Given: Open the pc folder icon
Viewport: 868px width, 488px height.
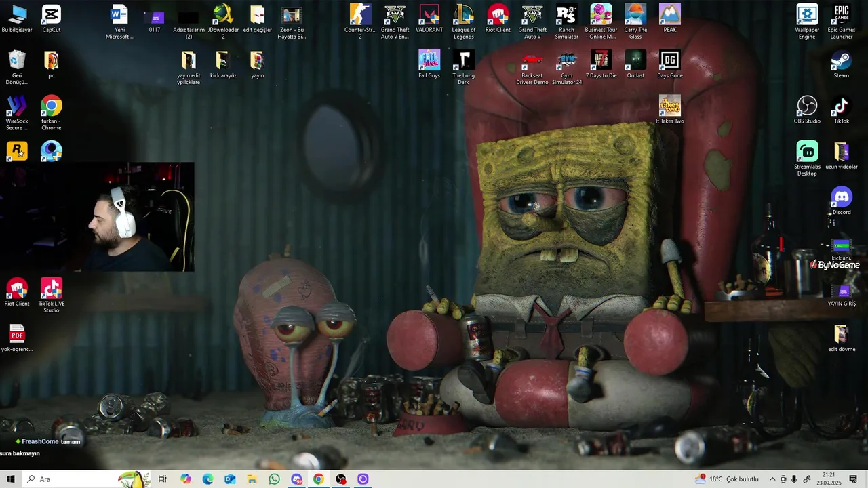Looking at the screenshot, I should 51,64.
